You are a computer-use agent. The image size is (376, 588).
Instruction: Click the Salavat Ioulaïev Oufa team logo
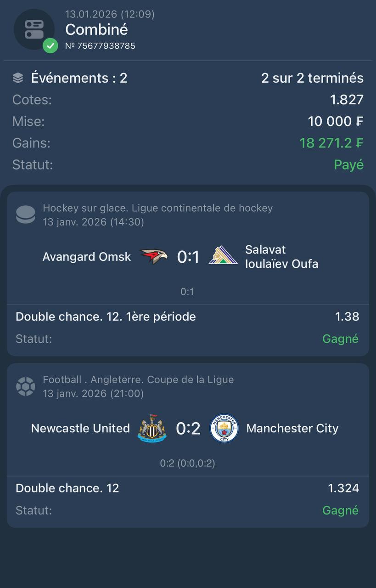point(223,256)
